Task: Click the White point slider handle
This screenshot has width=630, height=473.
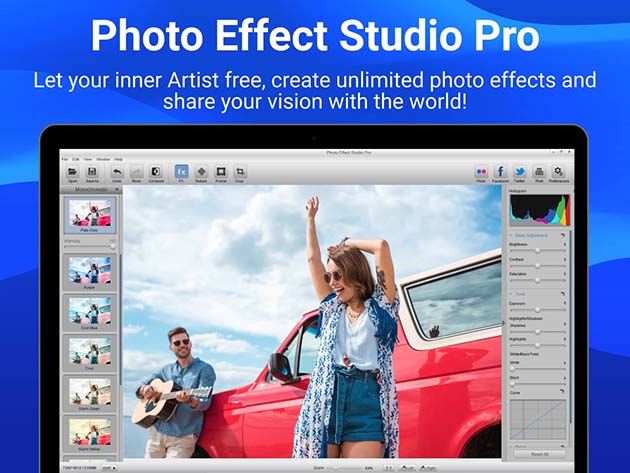Action: pos(513,369)
